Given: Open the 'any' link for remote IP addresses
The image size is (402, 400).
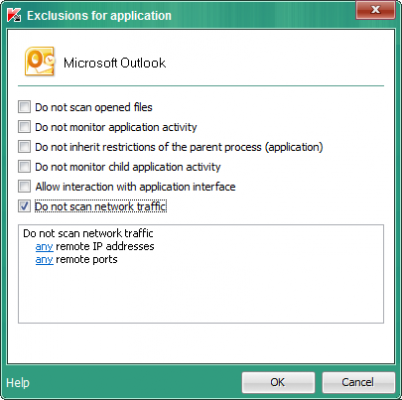Looking at the screenshot, I should click(x=44, y=246).
